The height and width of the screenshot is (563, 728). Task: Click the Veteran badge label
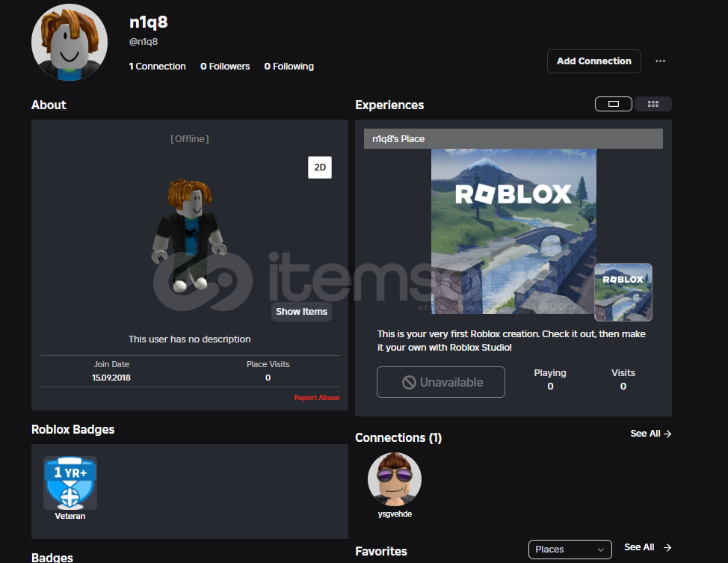(70, 516)
